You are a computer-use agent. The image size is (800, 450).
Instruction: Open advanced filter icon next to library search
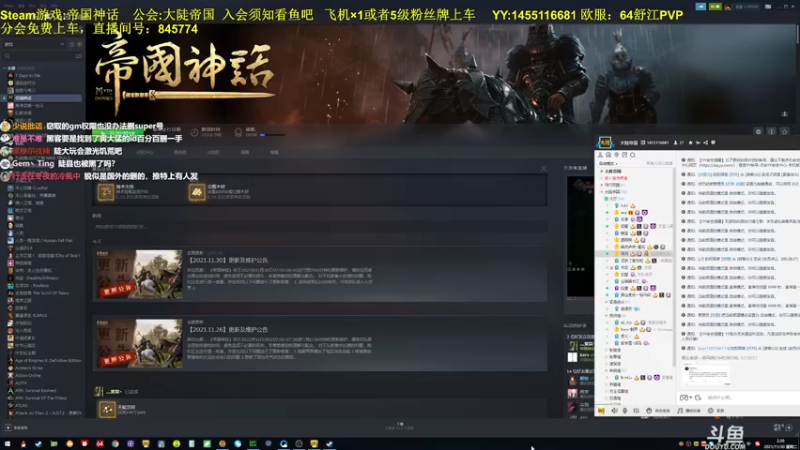click(x=78, y=56)
